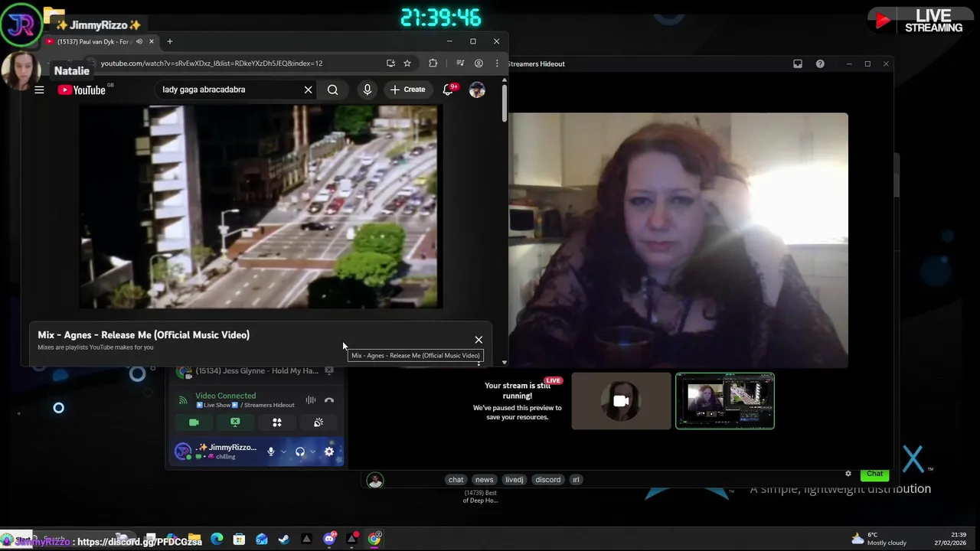Open the Chrome taskbar icon
980x551 pixels.
coord(374,539)
